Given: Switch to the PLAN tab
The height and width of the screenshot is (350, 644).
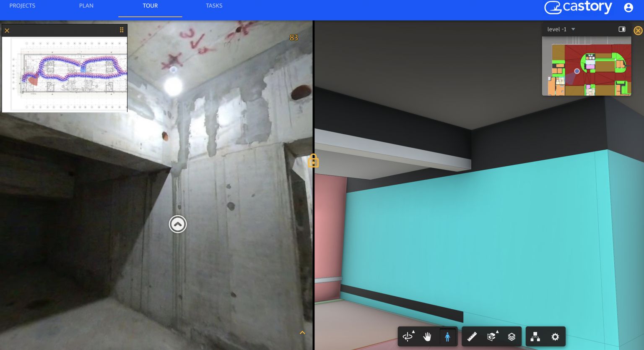Looking at the screenshot, I should point(86,6).
